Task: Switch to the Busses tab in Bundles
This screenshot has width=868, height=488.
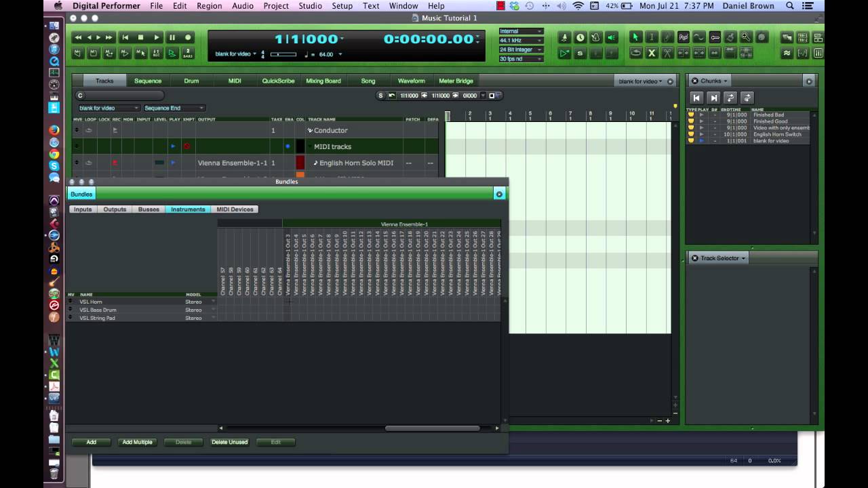Action: (149, 209)
